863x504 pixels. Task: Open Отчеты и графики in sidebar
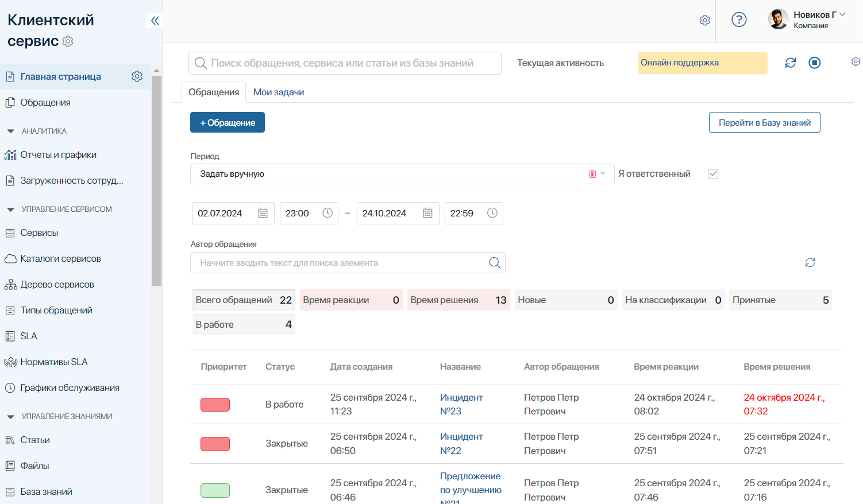tap(58, 155)
